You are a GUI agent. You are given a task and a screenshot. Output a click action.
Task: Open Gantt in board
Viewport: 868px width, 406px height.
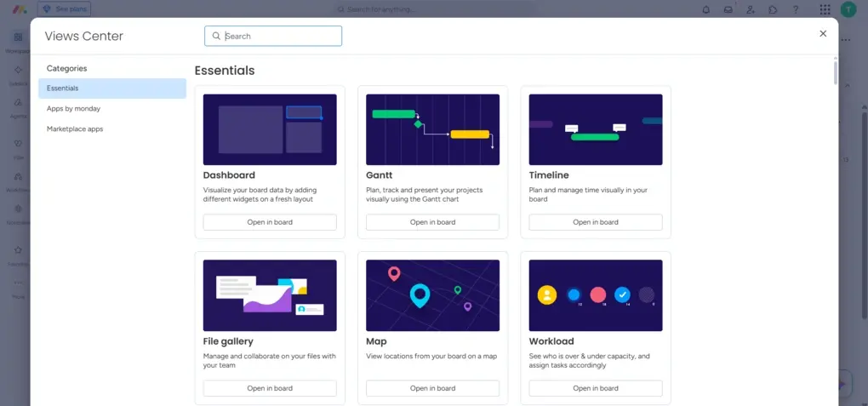(x=432, y=222)
